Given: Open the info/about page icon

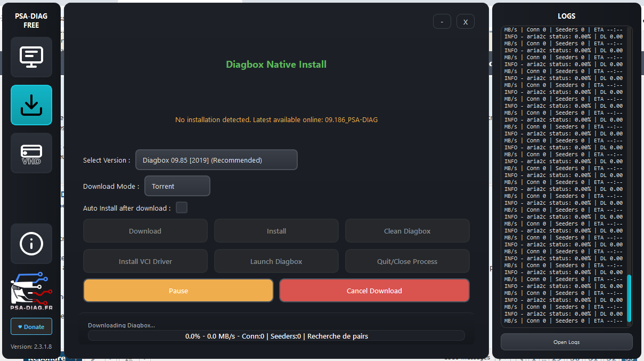Looking at the screenshot, I should coord(31,244).
